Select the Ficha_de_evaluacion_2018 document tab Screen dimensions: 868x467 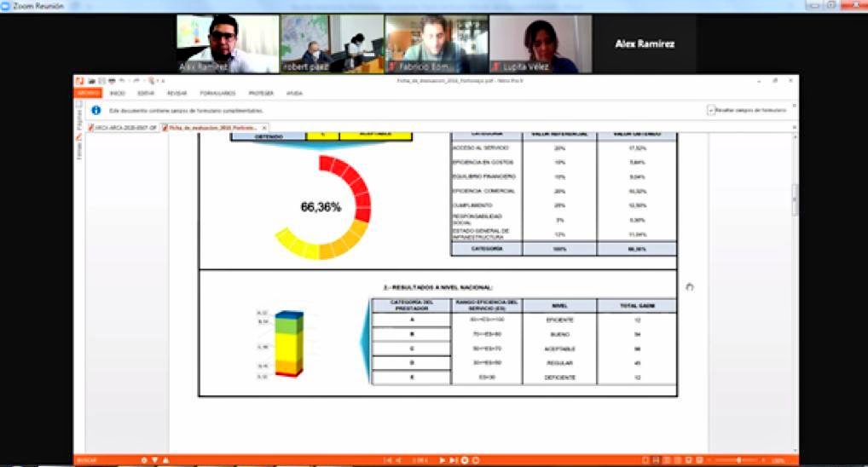[x=212, y=128]
